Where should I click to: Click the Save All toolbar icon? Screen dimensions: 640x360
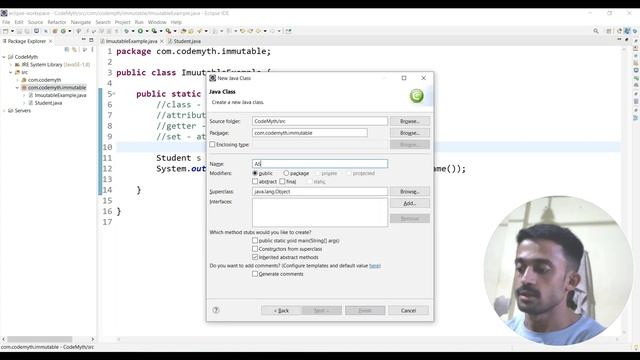27,31
